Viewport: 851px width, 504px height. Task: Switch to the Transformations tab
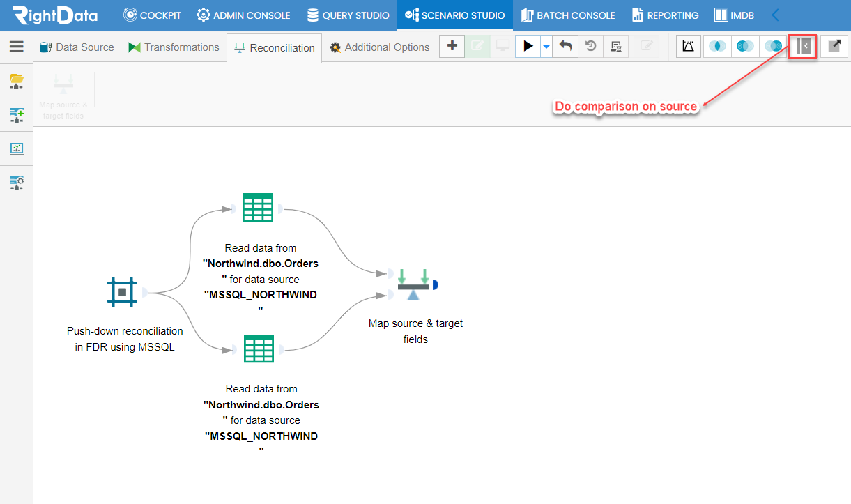(x=174, y=47)
